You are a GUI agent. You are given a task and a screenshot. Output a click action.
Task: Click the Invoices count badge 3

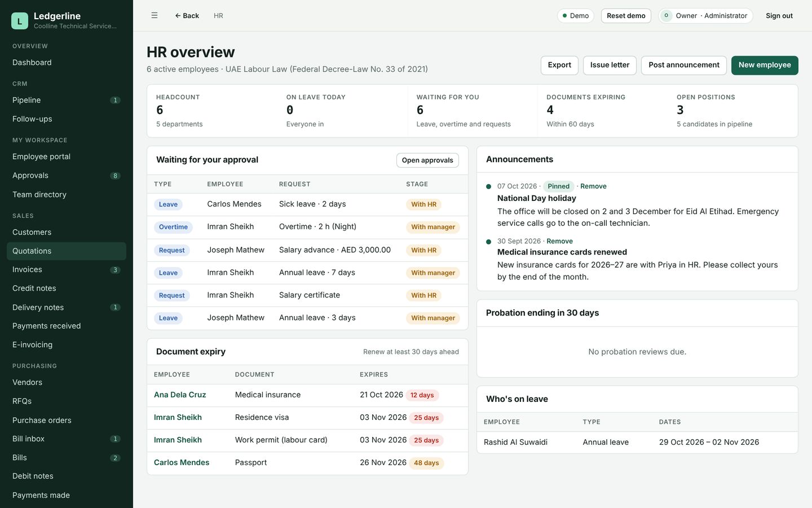tap(115, 270)
